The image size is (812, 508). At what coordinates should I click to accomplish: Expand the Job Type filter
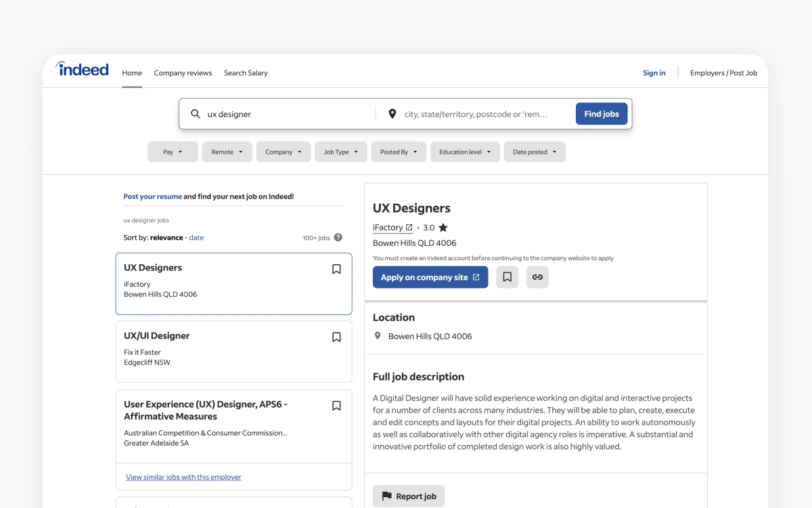pyautogui.click(x=341, y=152)
